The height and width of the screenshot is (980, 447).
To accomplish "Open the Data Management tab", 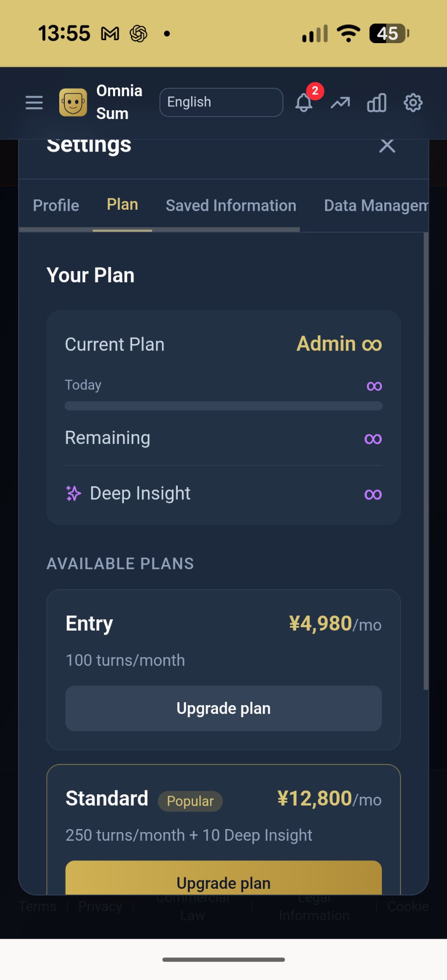I will 376,205.
